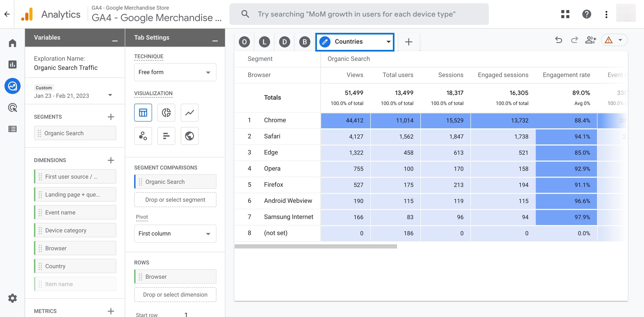This screenshot has width=644, height=317.
Task: Switch to the B tab
Action: point(305,42)
